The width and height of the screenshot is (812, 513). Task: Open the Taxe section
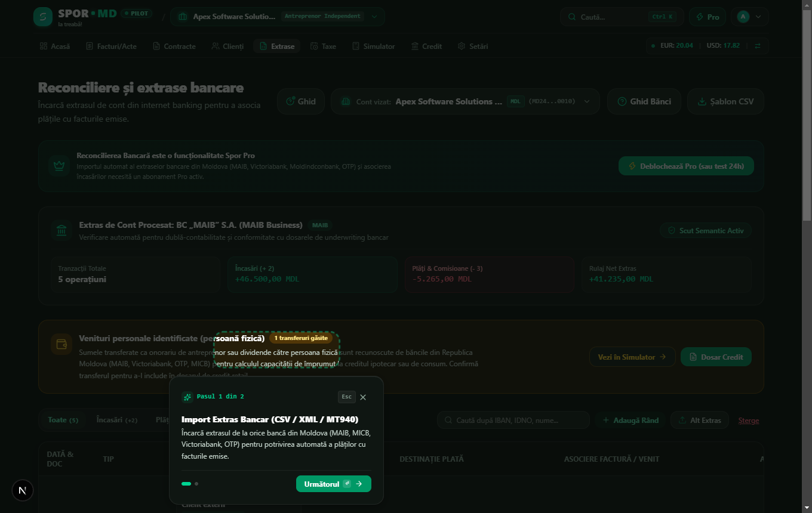[323, 46]
